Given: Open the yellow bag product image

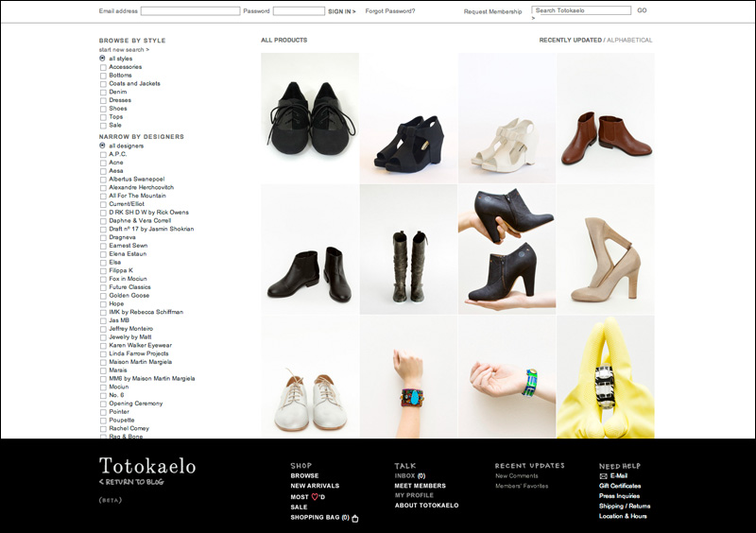Looking at the screenshot, I should click(x=605, y=377).
